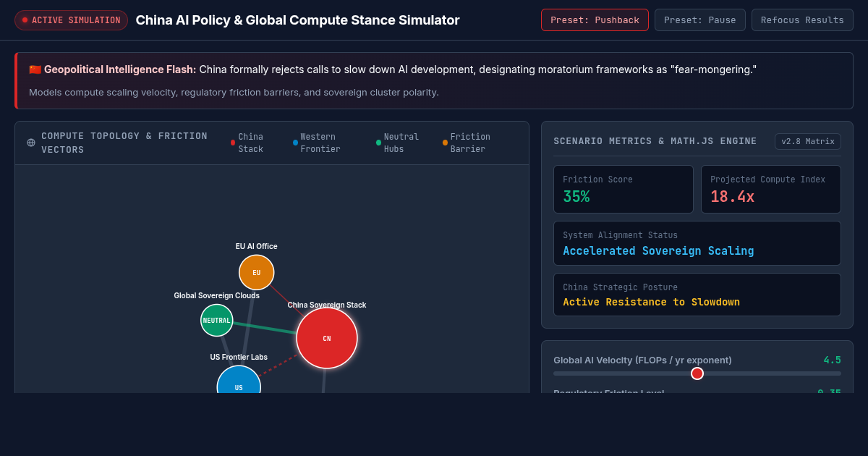This screenshot has height=456, width=868.
Task: Click Refocus Results button
Action: (x=802, y=20)
